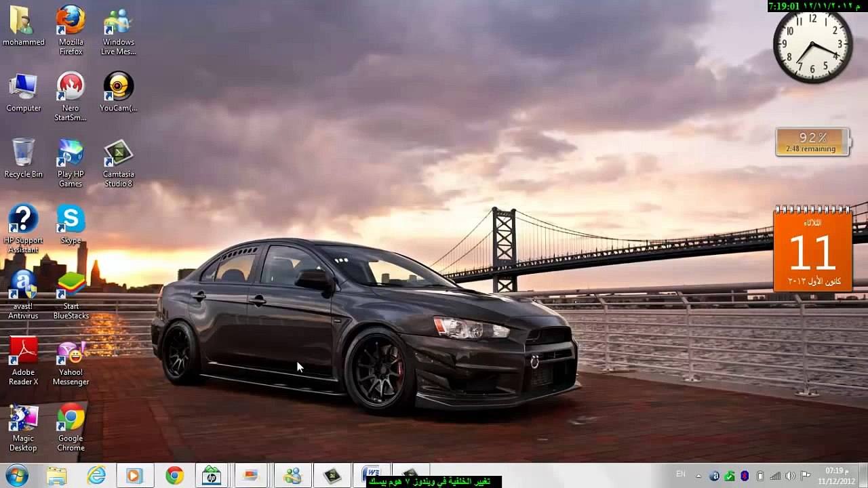
Task: Open the EN language input selector
Action: point(680,474)
